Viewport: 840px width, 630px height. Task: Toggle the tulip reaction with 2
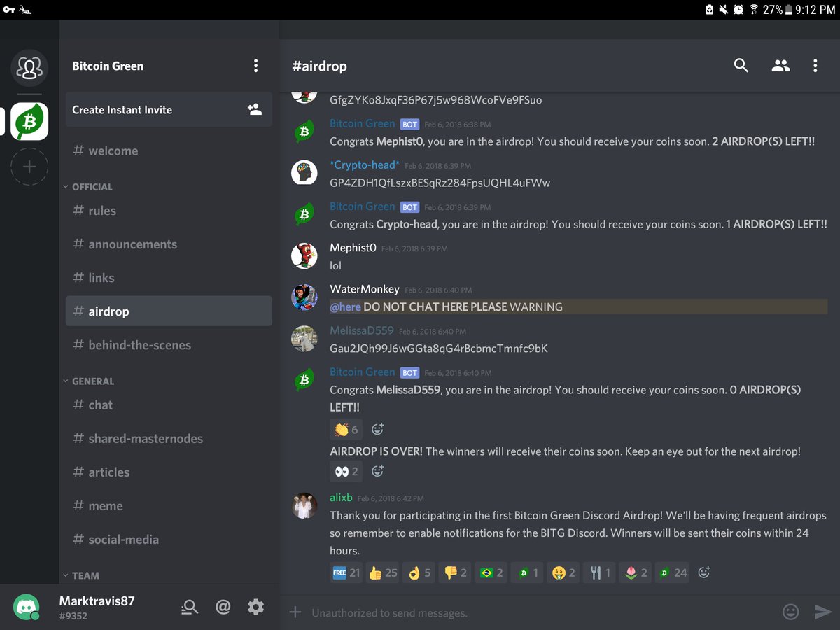636,573
